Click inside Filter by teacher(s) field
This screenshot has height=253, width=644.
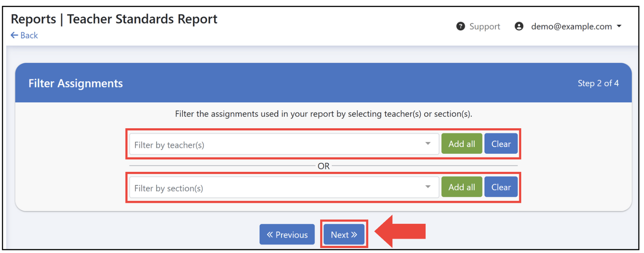coord(284,144)
